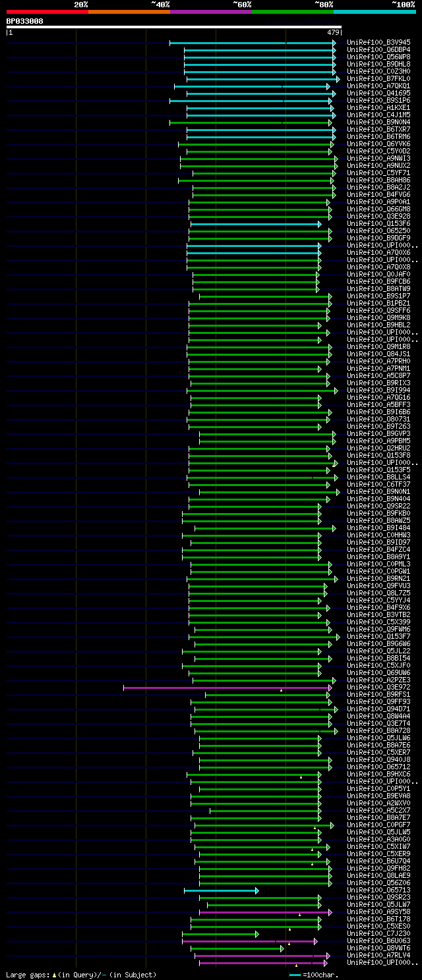Select the UniRef100_B8A728 label

[x=378, y=731]
